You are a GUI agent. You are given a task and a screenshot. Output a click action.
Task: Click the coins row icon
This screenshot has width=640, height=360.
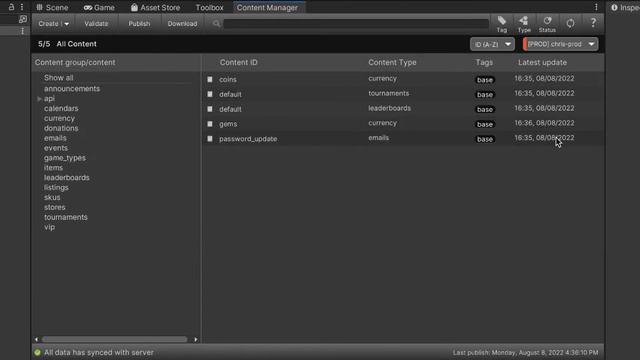210,79
